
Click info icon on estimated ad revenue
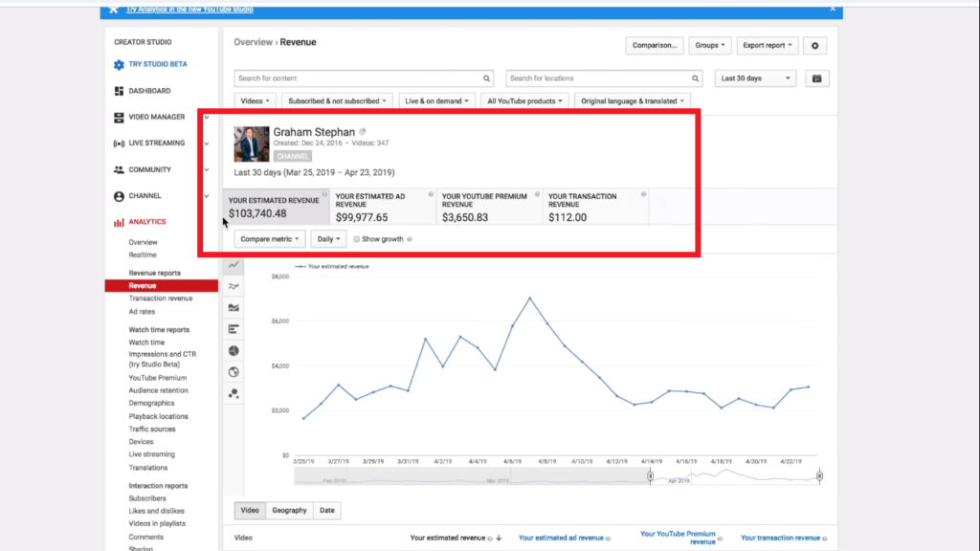click(x=431, y=194)
